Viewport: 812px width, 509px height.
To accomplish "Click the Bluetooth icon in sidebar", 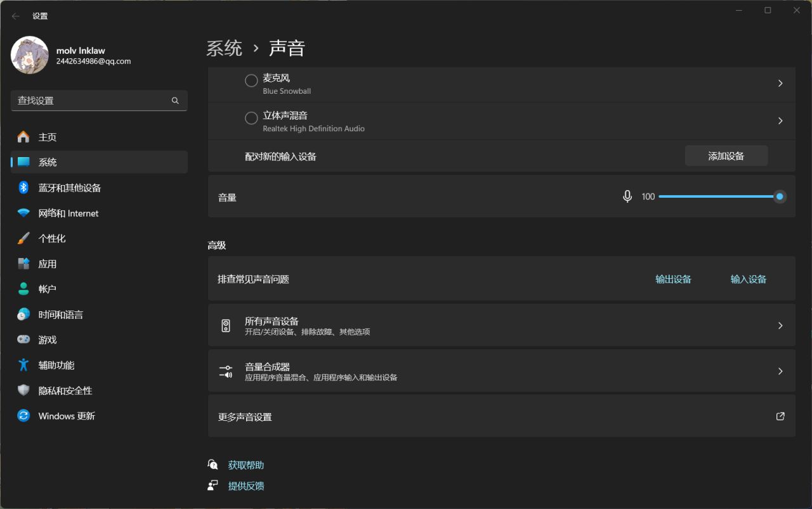I will [23, 188].
